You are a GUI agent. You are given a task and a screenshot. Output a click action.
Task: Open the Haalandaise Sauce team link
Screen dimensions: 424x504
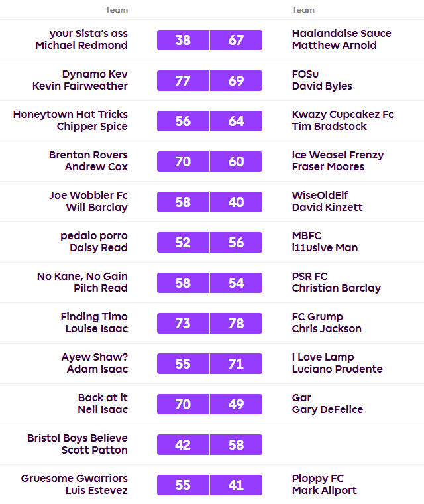[x=341, y=34]
